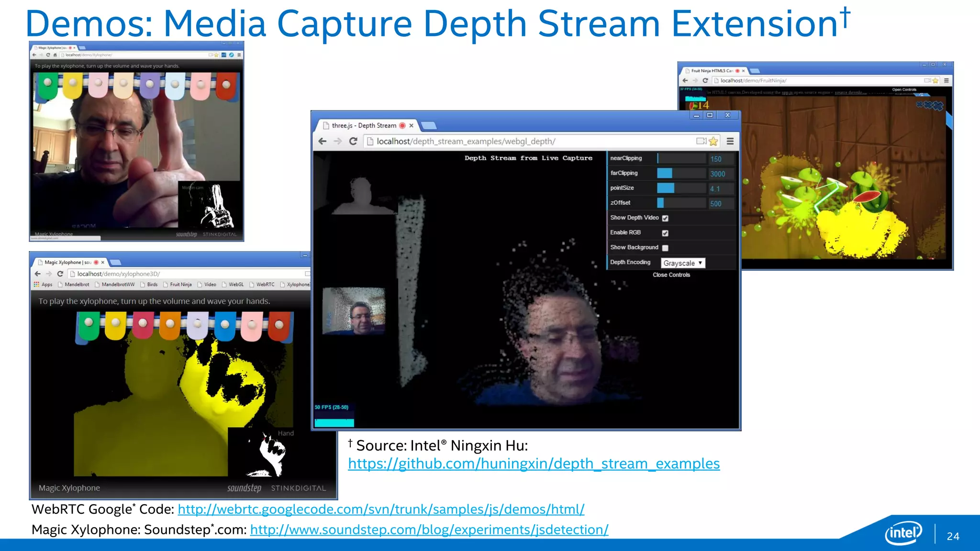Reload the top localhost/demo/Xylophone/ page

point(48,55)
